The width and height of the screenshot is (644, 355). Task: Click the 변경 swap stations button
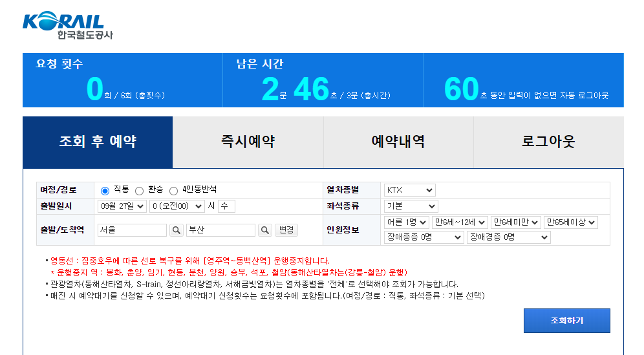click(x=286, y=230)
